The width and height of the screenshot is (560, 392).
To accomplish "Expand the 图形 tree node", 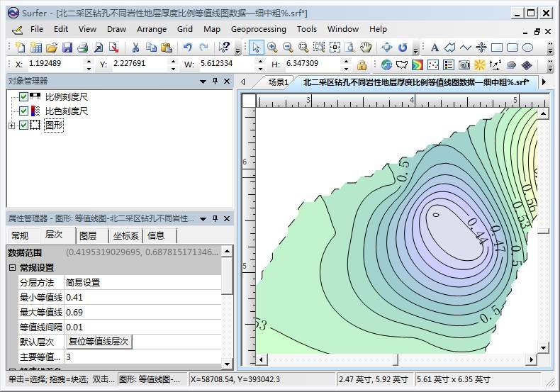I will pos(11,126).
